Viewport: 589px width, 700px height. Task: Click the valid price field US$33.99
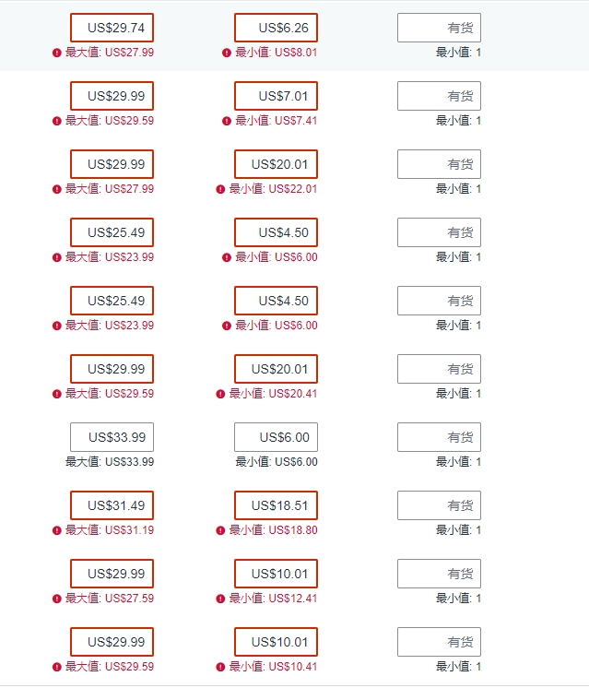click(x=112, y=437)
